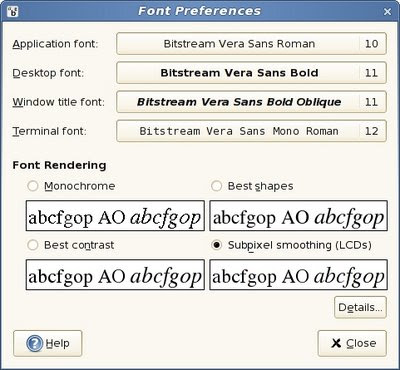Click the Subpixel smoothing sample preview
The height and width of the screenshot is (370, 400).
click(298, 275)
